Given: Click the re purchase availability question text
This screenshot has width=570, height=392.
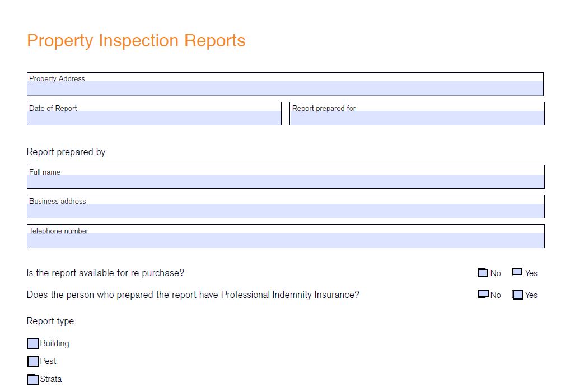Looking at the screenshot, I should pos(105,273).
